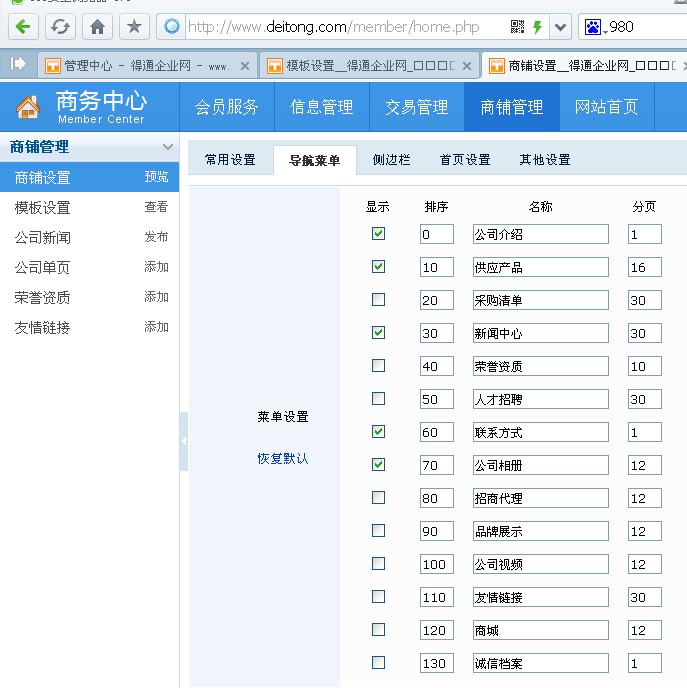Select 商铺设置 in the sidebar
Screen dimensions: 687x688
click(43, 177)
